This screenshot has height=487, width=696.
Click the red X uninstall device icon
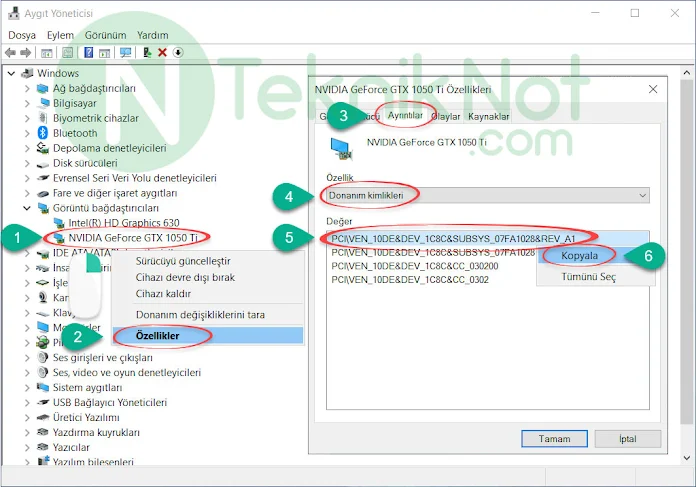point(162,53)
